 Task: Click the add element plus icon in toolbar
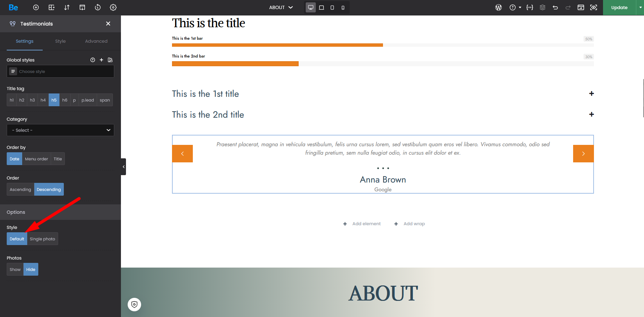[x=36, y=7]
